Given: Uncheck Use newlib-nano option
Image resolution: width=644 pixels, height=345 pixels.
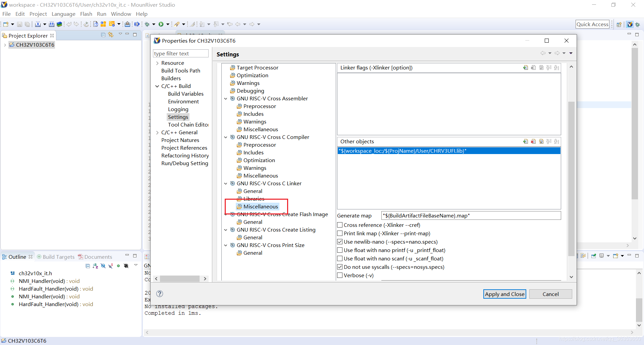Looking at the screenshot, I should pyautogui.click(x=340, y=242).
